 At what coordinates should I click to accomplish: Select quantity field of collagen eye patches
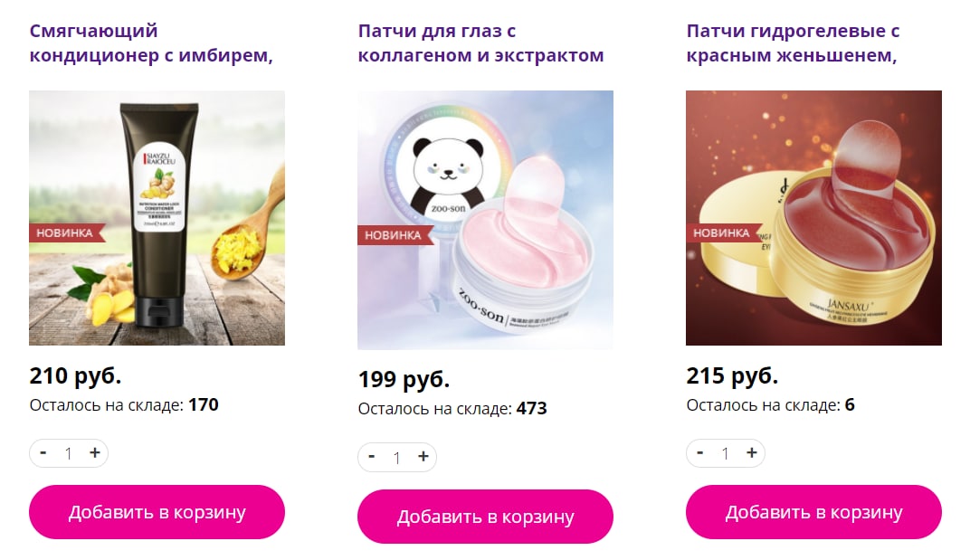(396, 457)
